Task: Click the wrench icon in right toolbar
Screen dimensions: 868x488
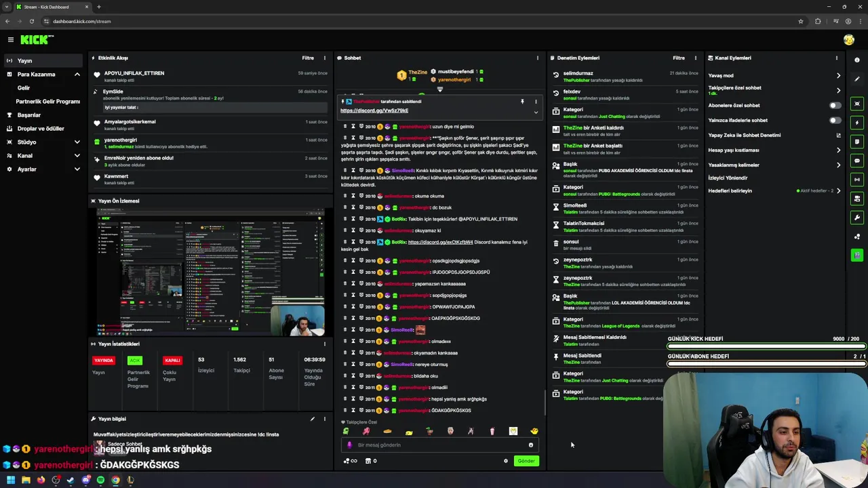Action: (x=857, y=218)
